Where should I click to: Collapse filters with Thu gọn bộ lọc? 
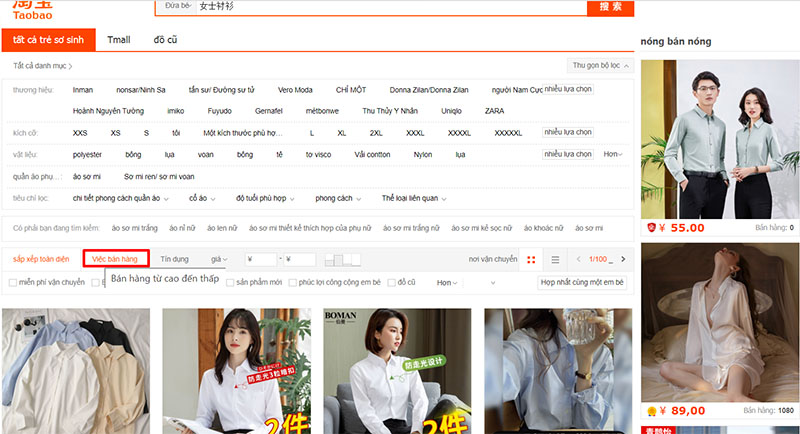tap(600, 65)
